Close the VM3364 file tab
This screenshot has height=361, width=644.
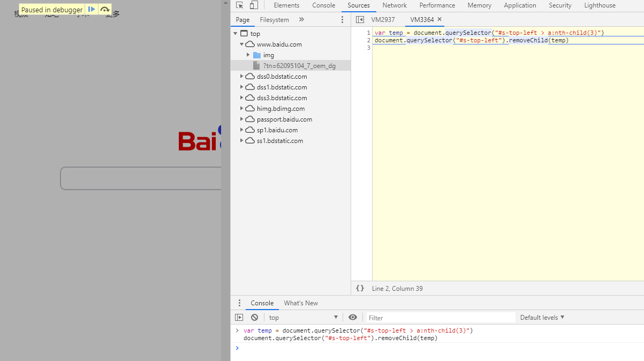(440, 19)
